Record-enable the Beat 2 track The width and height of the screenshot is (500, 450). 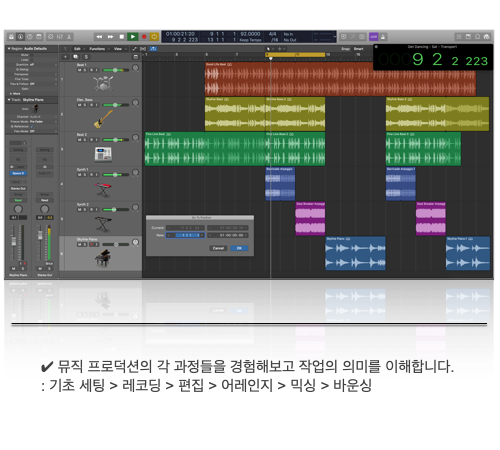click(x=91, y=140)
